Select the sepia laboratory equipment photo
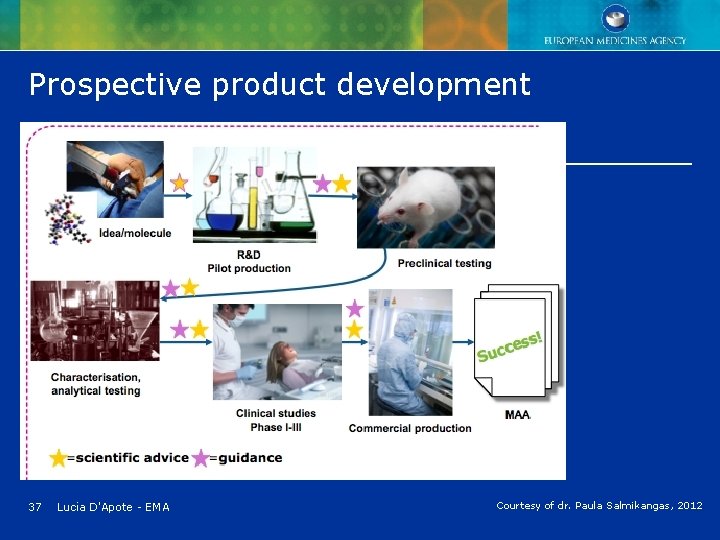This screenshot has width=720, height=540. (x=96, y=321)
